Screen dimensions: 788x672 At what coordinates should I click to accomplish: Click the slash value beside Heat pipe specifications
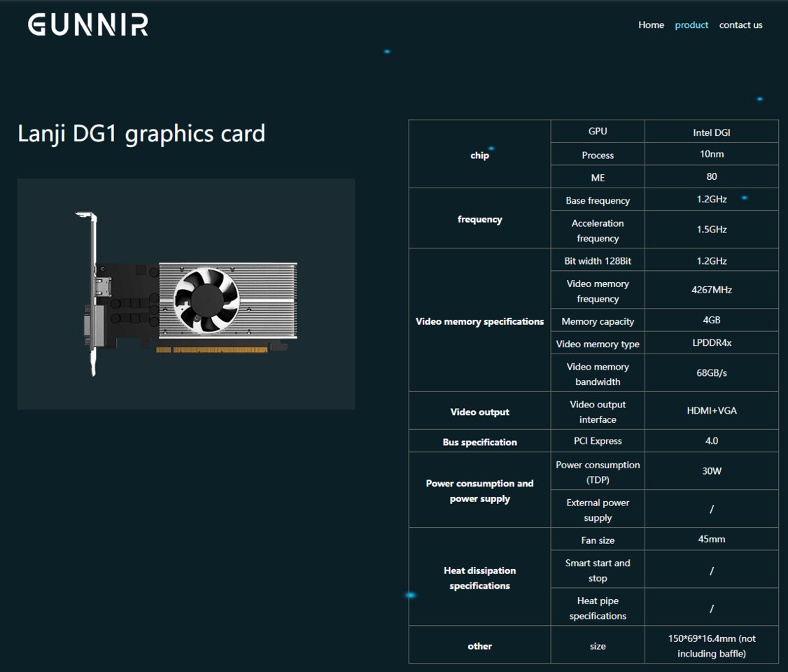(712, 607)
